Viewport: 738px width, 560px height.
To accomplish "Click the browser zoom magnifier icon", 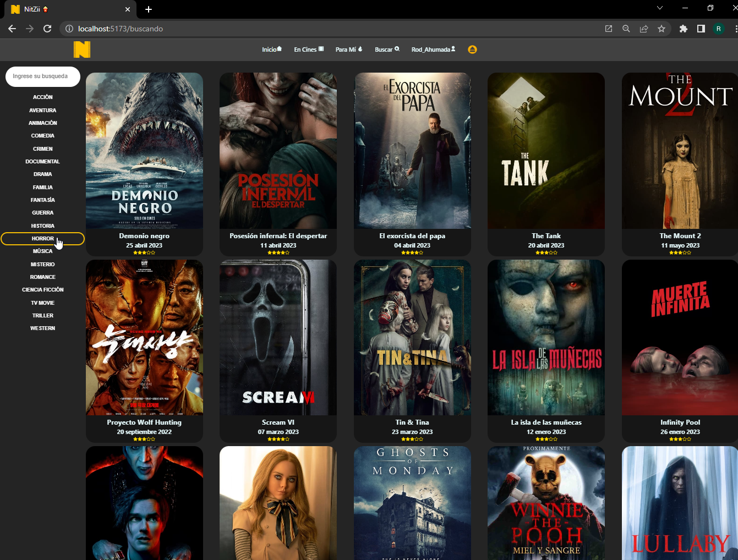I will (x=626, y=29).
